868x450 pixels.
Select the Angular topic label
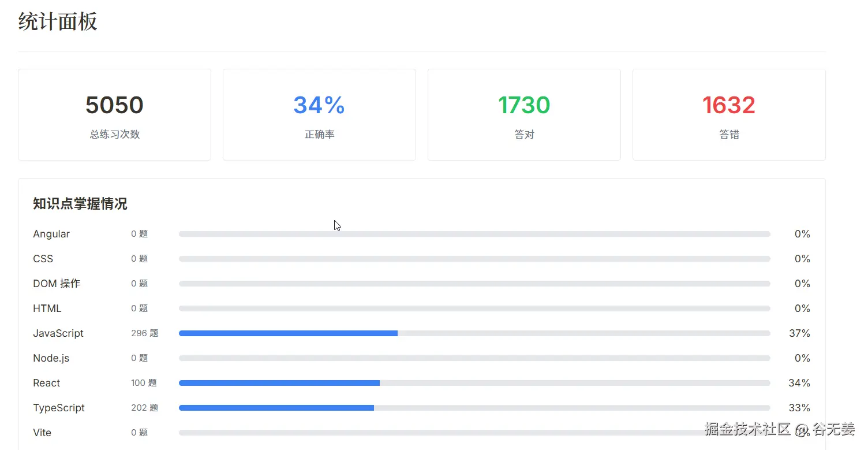[51, 234]
